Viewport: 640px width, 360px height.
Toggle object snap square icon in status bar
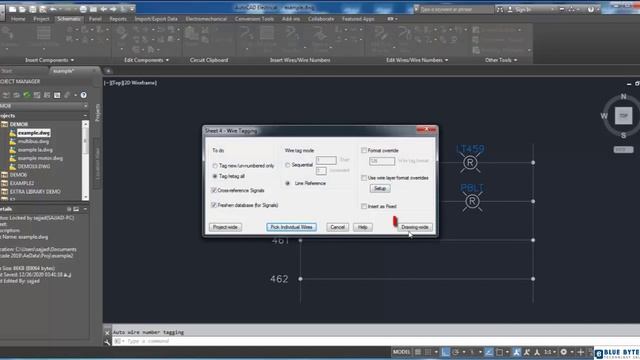pos(499,352)
